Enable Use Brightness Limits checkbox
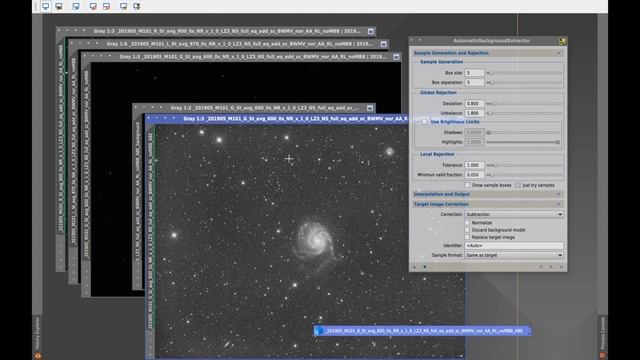The width and height of the screenshot is (640, 360). click(425, 122)
